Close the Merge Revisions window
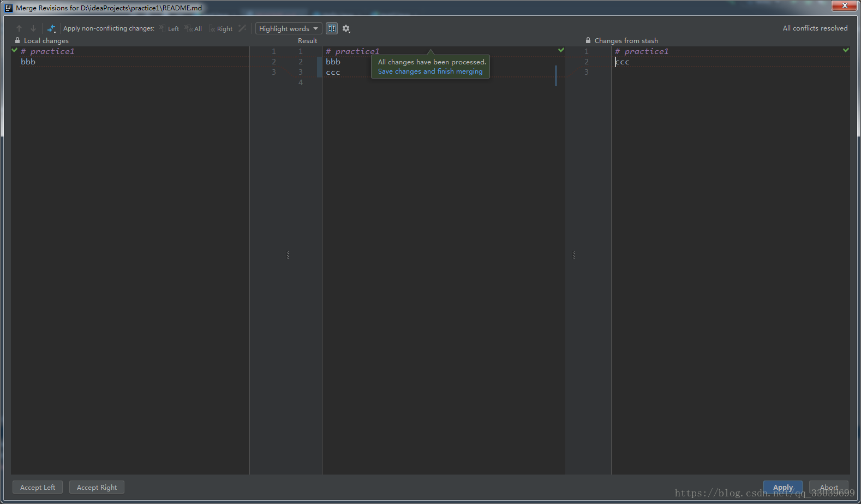This screenshot has width=861, height=504. 845,5
